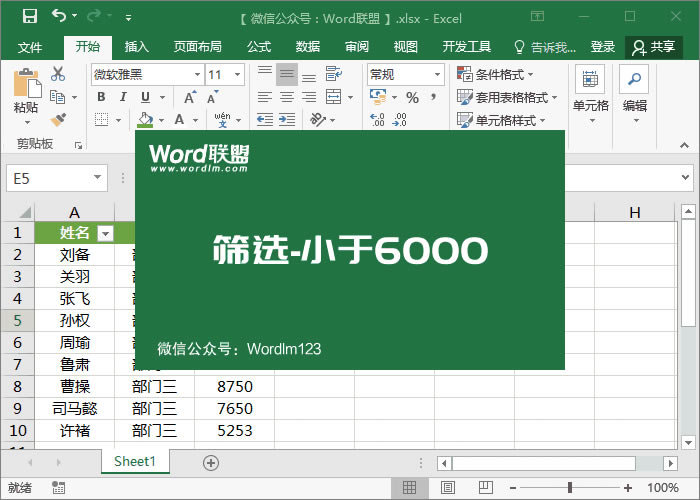700x500 pixels.
Task: Expand the font name 微软雅黑 dropdown
Action: click(x=196, y=74)
